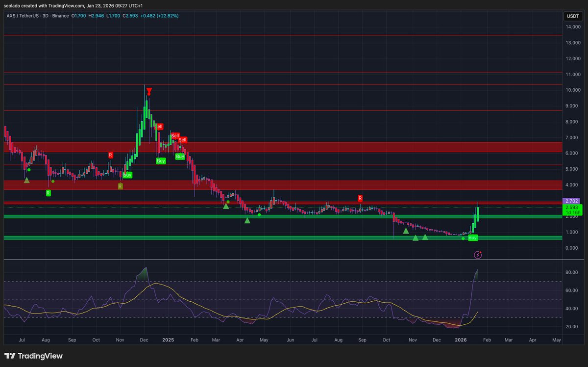Viewport: 588px width, 367px height.
Task: Click the purple 2.702 price label
Action: pyautogui.click(x=572, y=201)
